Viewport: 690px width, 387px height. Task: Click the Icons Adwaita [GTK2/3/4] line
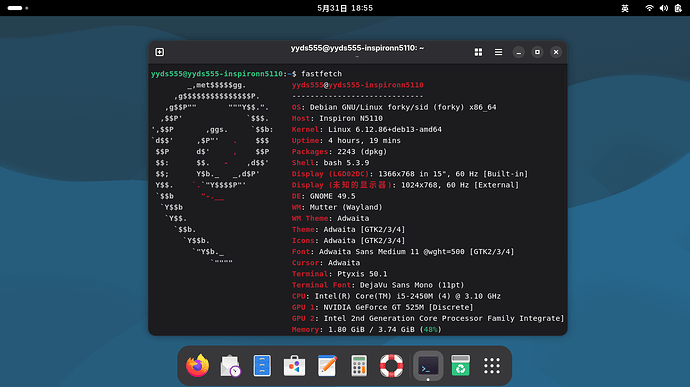pyautogui.click(x=348, y=240)
